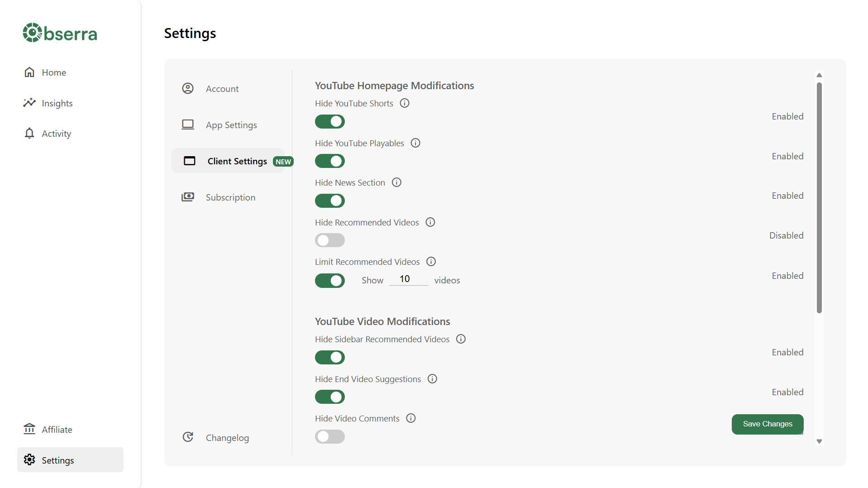Click the NEW badge next to Client Settings
The image size is (868, 488).
tap(283, 161)
